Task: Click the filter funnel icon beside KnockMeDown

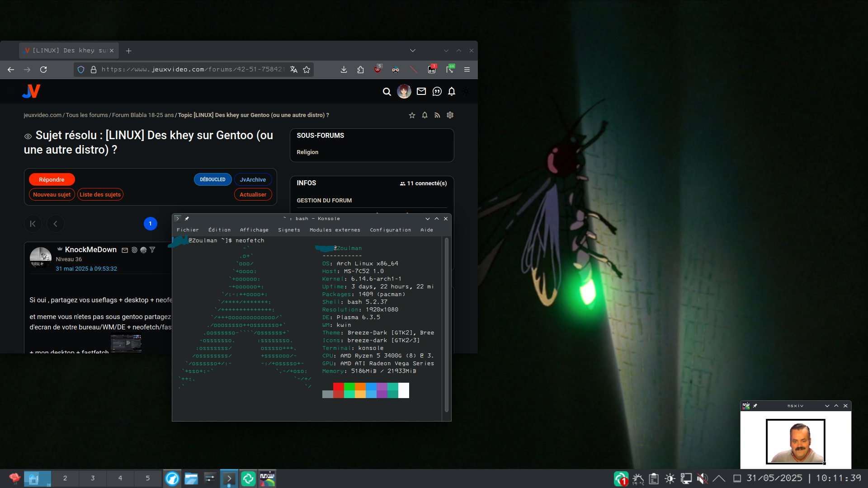Action: 152,250
